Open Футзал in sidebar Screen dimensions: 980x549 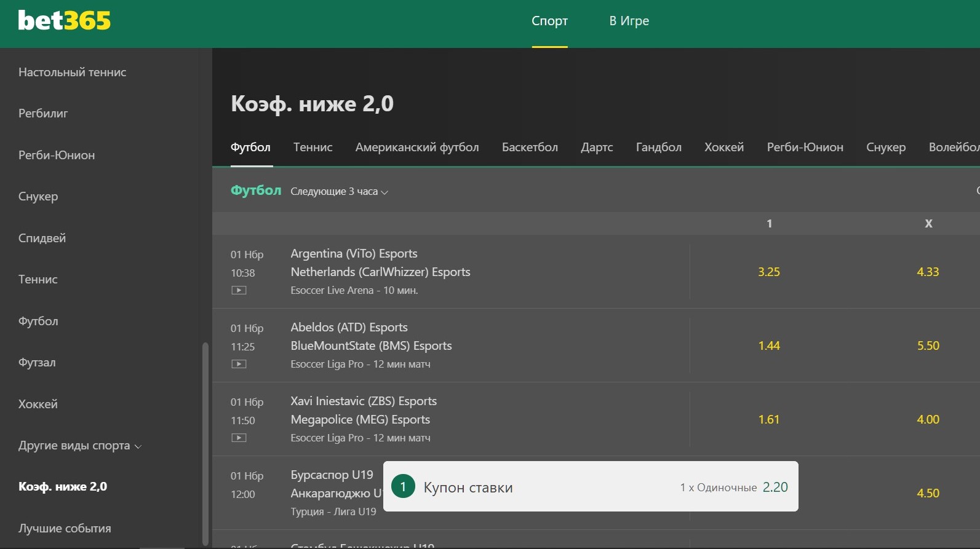(37, 363)
